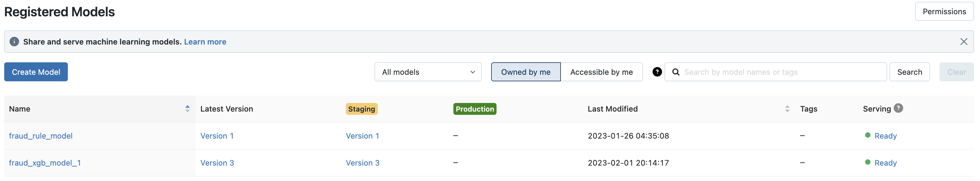Toggle the Owned by me filter
The image size is (980, 181).
point(525,72)
